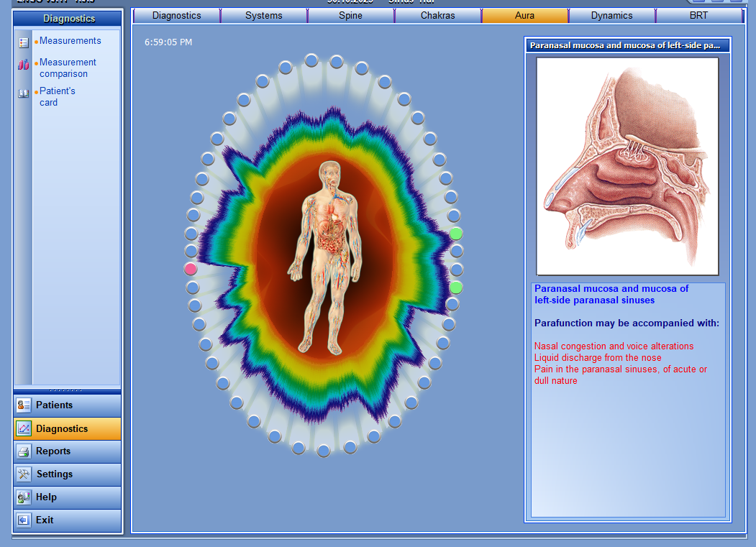Open the Reports section
756x547 pixels.
pos(68,451)
